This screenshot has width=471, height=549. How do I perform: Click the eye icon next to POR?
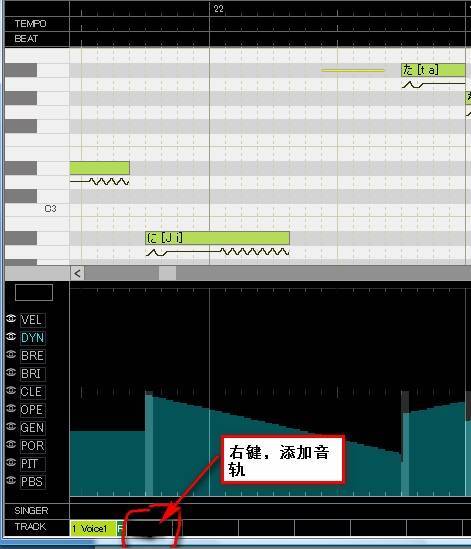(11, 445)
